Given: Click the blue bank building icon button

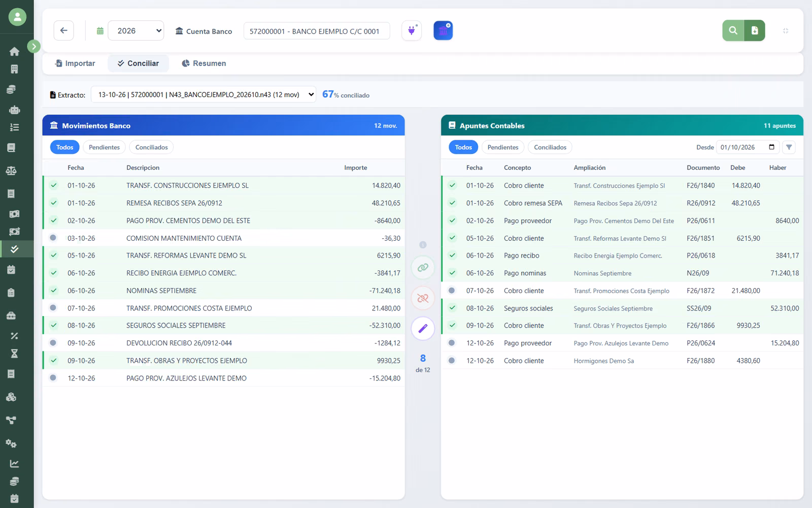Looking at the screenshot, I should (443, 30).
